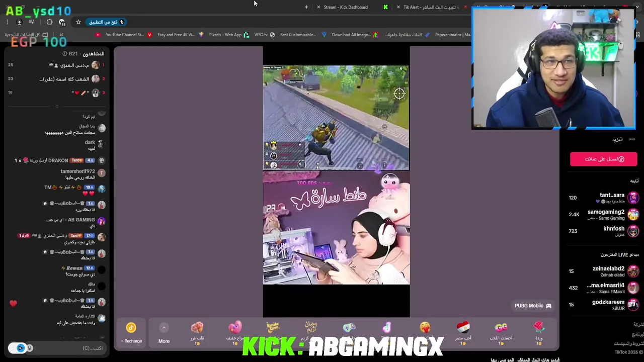Click samogaming2 avatar thumbnail

click(x=633, y=215)
